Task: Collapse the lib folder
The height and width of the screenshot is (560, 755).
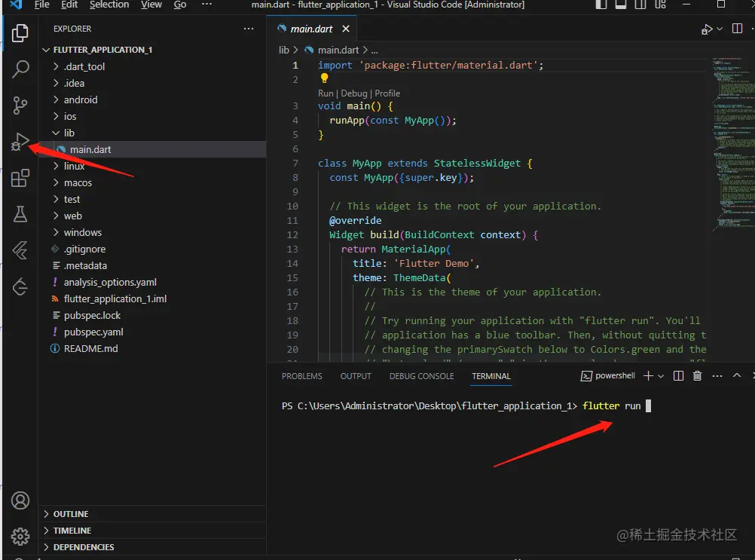Action: [x=56, y=133]
